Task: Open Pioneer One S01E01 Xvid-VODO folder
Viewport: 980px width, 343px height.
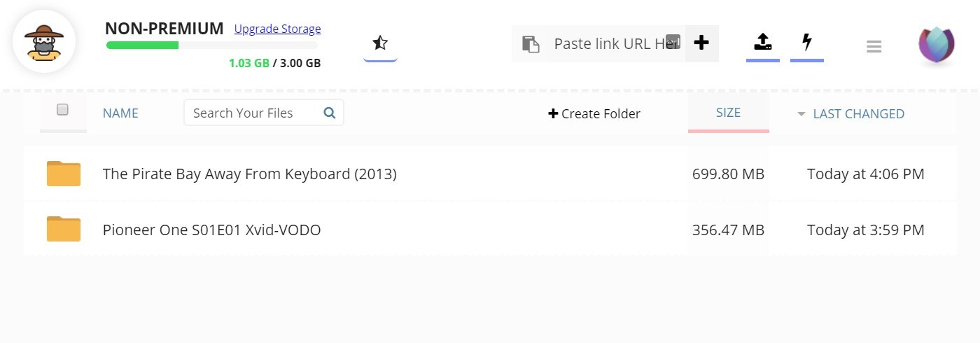Action: coord(211,230)
